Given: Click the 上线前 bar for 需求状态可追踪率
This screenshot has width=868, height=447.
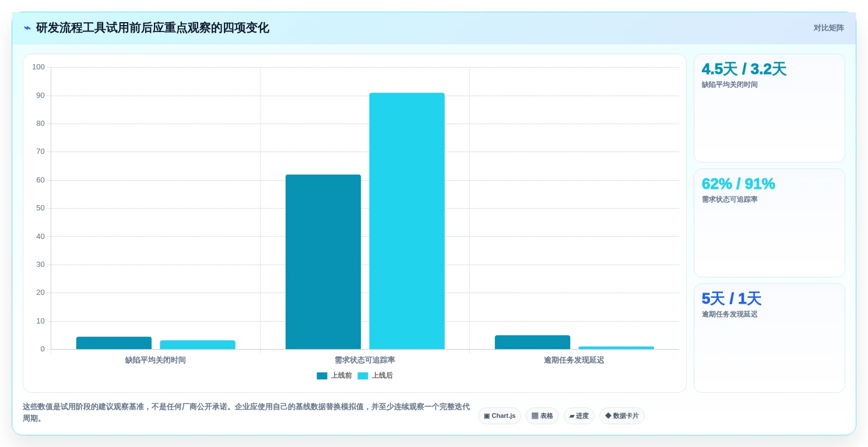Looking at the screenshot, I should coord(323,262).
